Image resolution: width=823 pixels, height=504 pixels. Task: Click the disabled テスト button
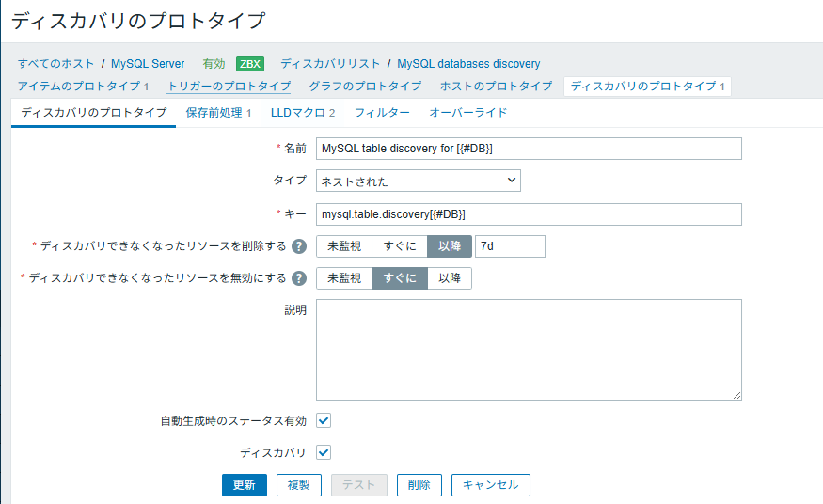pos(359,485)
